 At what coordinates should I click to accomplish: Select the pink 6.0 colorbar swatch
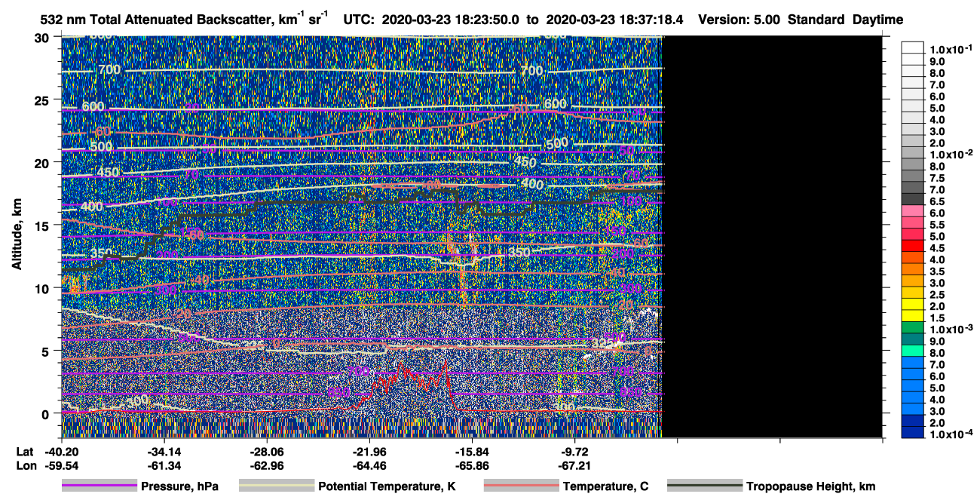pyautogui.click(x=914, y=213)
